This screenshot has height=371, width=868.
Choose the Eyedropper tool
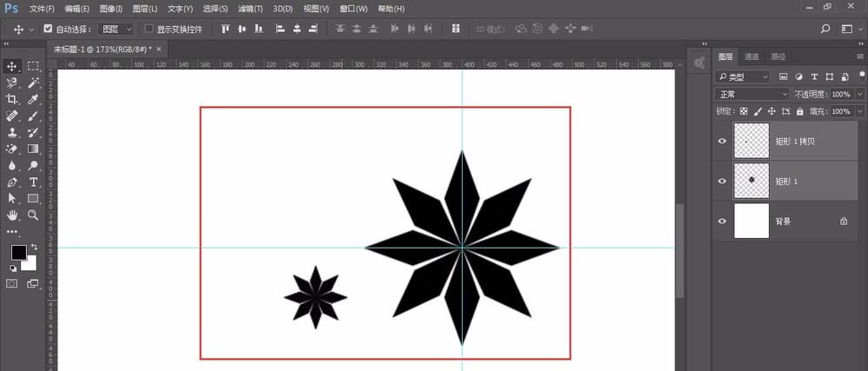point(33,99)
